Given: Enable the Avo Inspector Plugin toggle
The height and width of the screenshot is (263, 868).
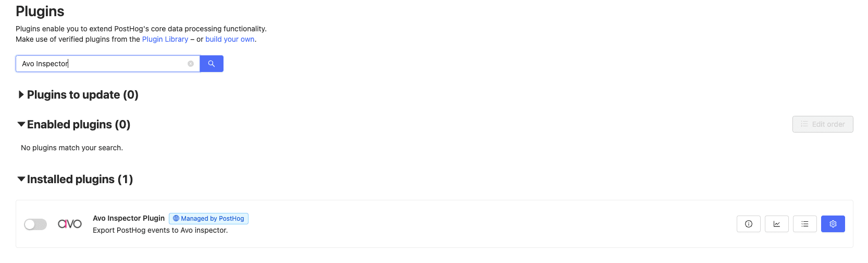Looking at the screenshot, I should (x=35, y=224).
